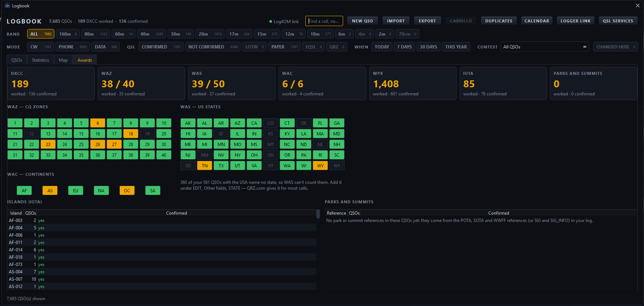The image size is (644, 306).
Task: Sort the IOTA table by Island header
Action: (16, 213)
